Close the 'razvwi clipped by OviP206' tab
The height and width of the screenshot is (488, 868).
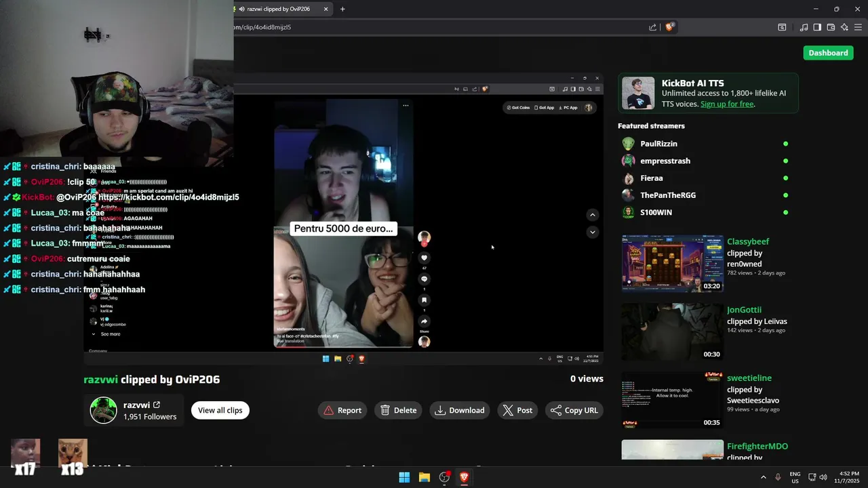325,9
